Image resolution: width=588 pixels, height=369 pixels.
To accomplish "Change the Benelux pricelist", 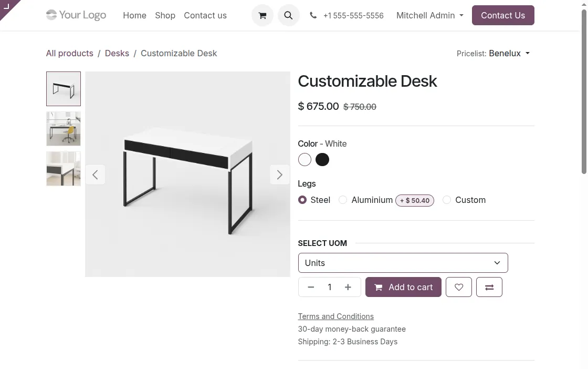I will pos(509,53).
